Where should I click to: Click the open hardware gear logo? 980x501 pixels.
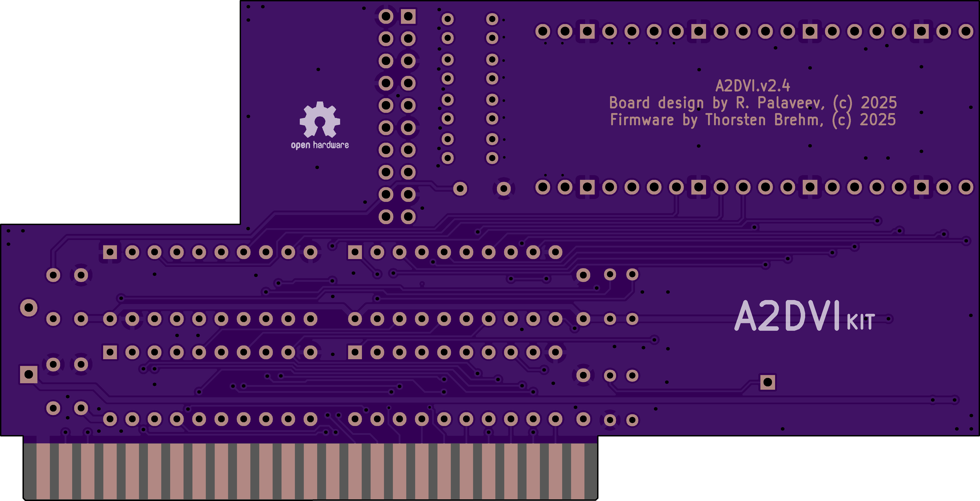click(320, 119)
